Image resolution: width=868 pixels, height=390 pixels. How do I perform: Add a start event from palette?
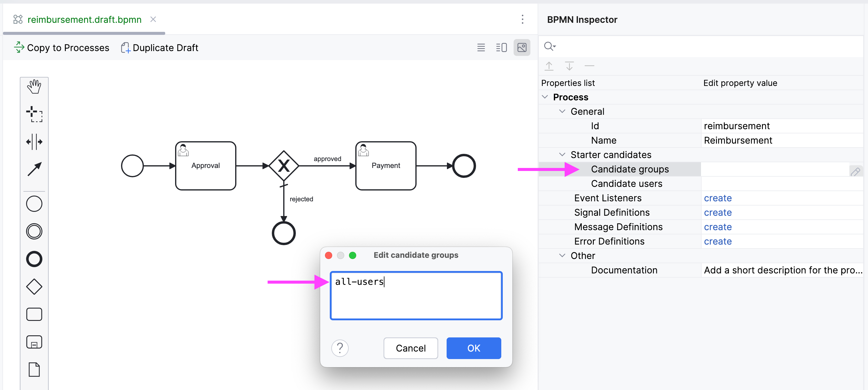[x=34, y=204]
